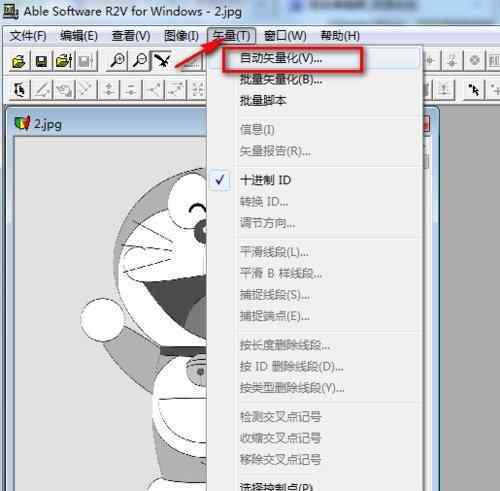Click the R2V application icon in title bar
Screen dimensions: 500x491
coord(11,12)
